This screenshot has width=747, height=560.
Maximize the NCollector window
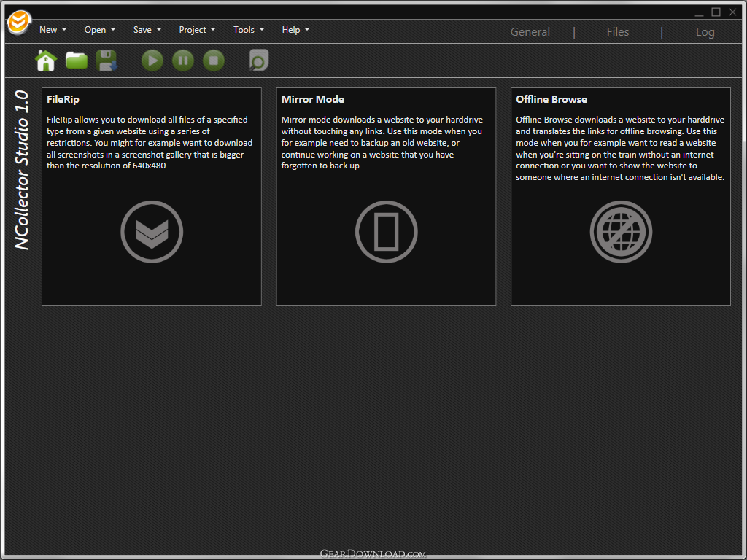tap(716, 12)
